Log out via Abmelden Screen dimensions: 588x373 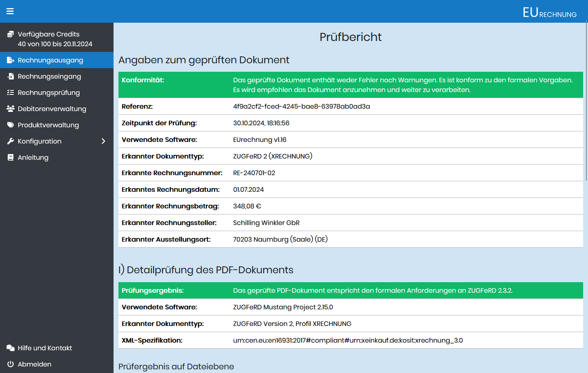(57, 364)
